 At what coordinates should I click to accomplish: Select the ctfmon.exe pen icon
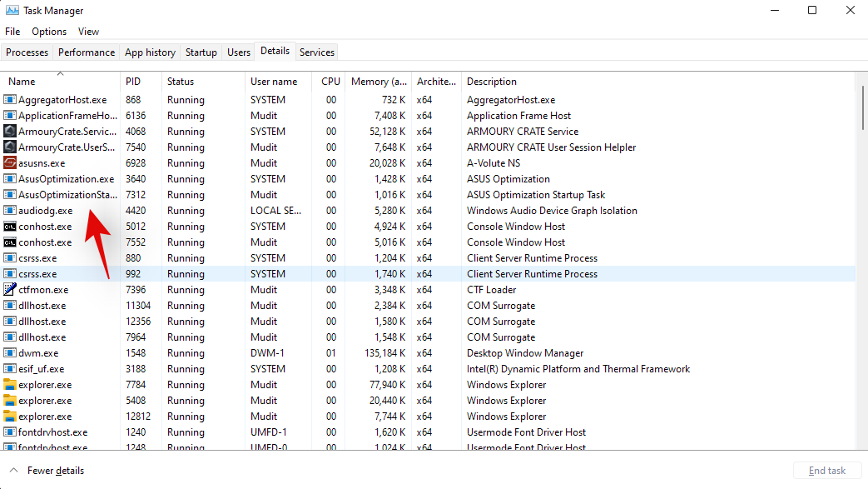tap(10, 290)
